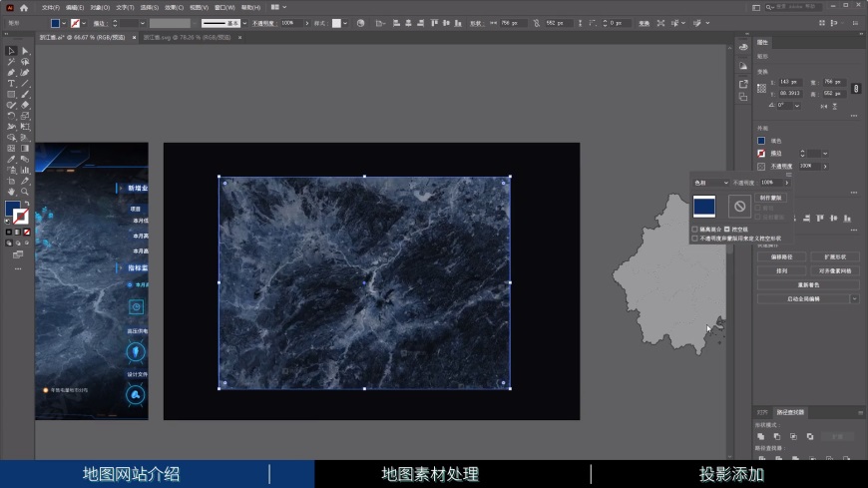
Task: Select the Zoom tool
Action: [25, 192]
